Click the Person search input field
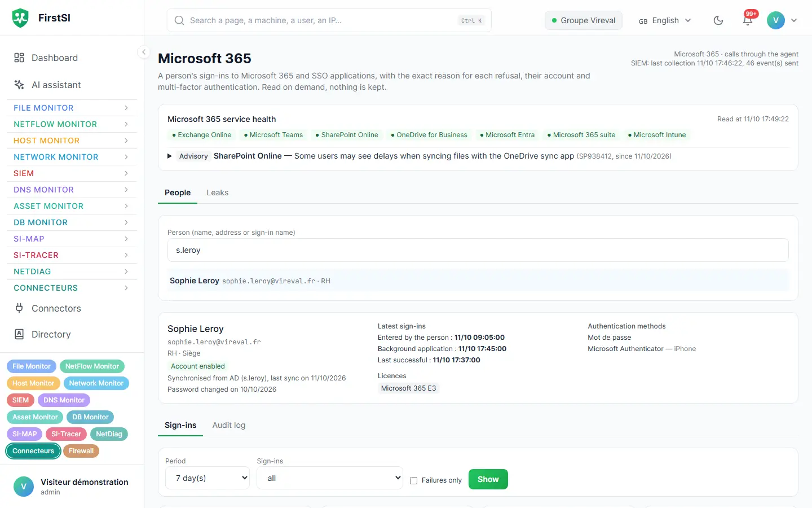This screenshot has height=508, width=812. [x=478, y=250]
